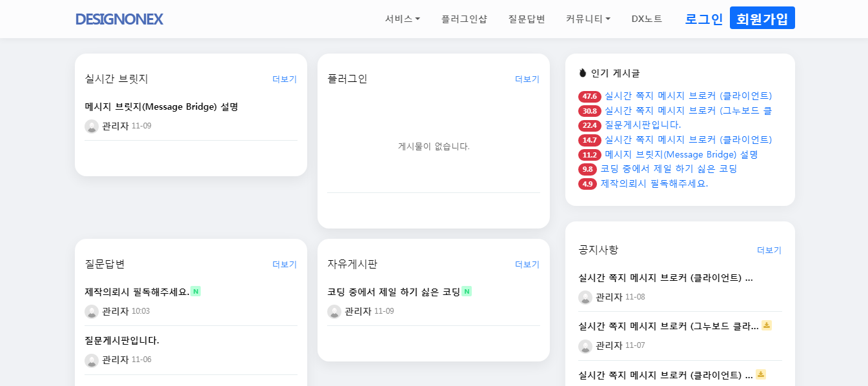Image resolution: width=868 pixels, height=386 pixels.
Task: Click the 로그인 link
Action: [703, 19]
